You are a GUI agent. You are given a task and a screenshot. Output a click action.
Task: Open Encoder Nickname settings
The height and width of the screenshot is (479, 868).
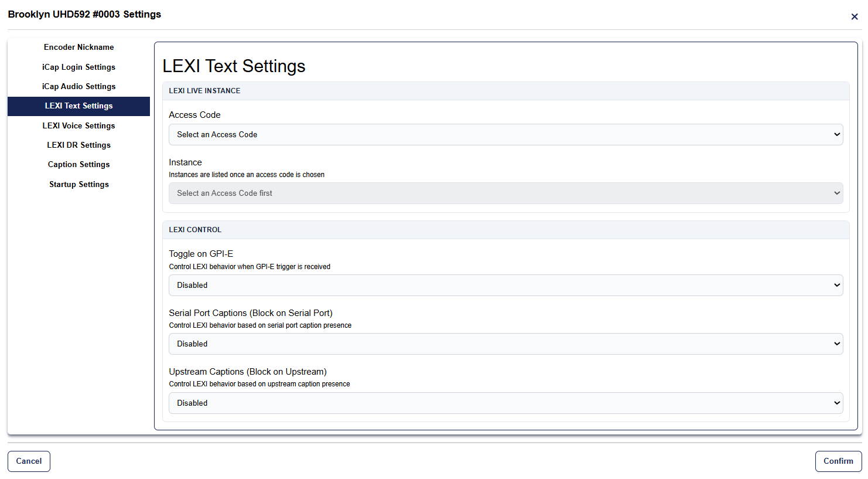(x=78, y=47)
